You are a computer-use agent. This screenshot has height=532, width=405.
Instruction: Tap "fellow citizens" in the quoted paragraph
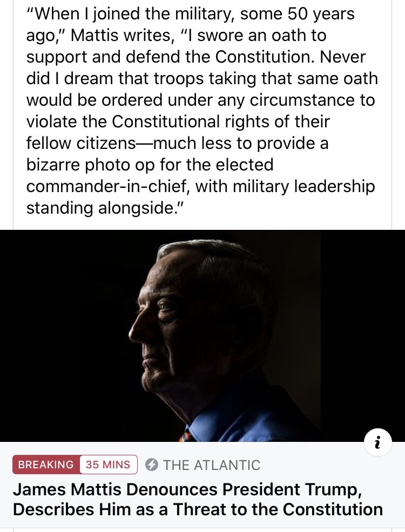[x=82, y=143]
